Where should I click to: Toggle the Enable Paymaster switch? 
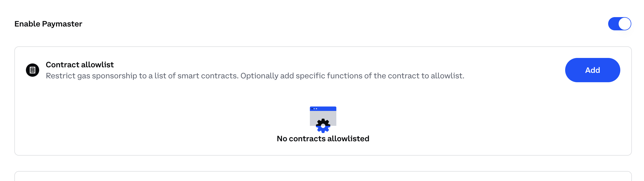619,24
